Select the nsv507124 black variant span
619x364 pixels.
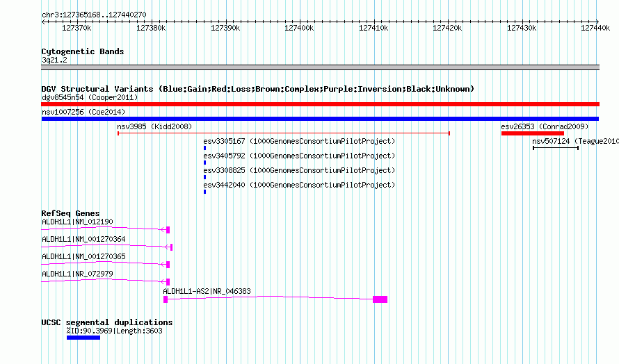[556, 148]
